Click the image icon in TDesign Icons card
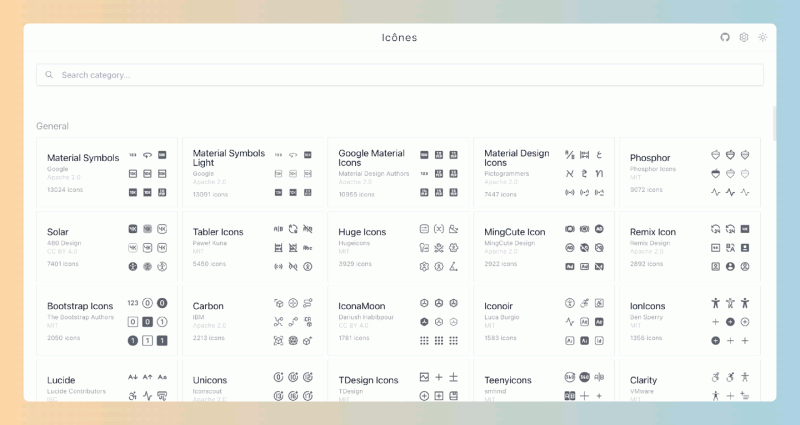This screenshot has width=800, height=425. (x=424, y=377)
